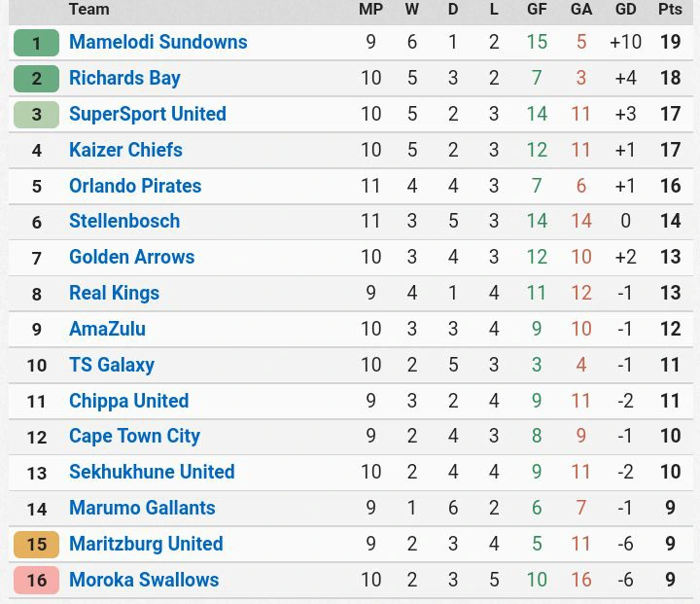Click the green position 1 badge

[37, 43]
